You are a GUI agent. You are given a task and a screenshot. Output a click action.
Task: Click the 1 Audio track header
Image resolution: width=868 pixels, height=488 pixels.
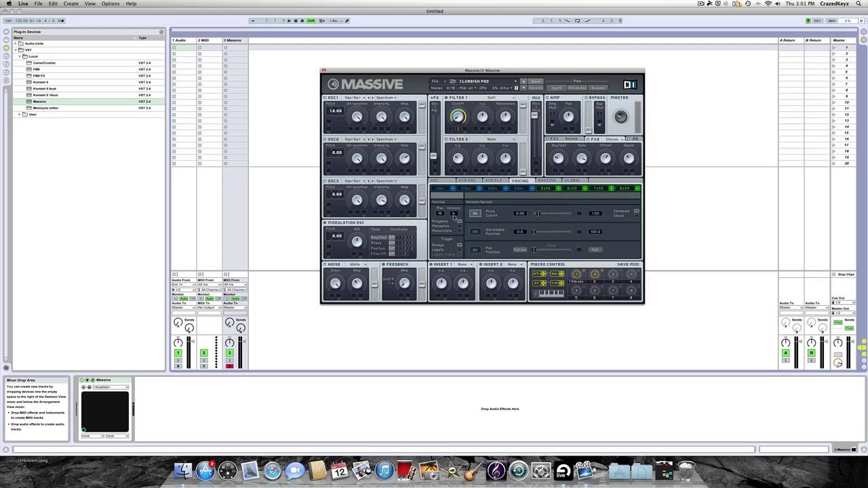(184, 40)
